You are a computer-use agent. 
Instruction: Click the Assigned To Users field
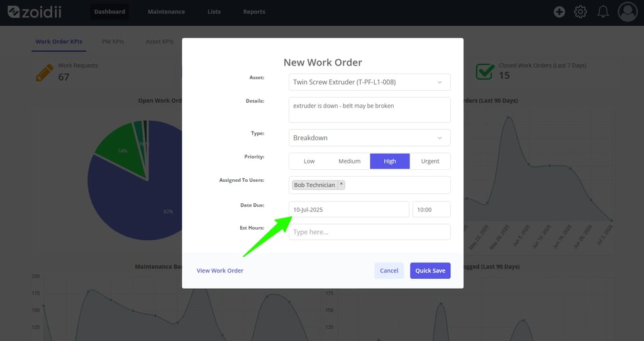pyautogui.click(x=370, y=186)
